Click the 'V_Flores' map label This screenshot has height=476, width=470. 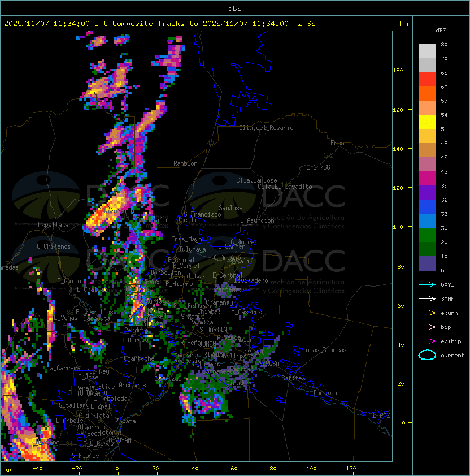coord(85,456)
